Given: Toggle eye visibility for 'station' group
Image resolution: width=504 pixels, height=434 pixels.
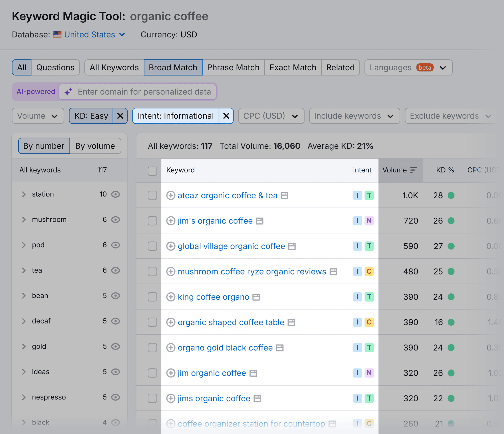Looking at the screenshot, I should pyautogui.click(x=116, y=194).
